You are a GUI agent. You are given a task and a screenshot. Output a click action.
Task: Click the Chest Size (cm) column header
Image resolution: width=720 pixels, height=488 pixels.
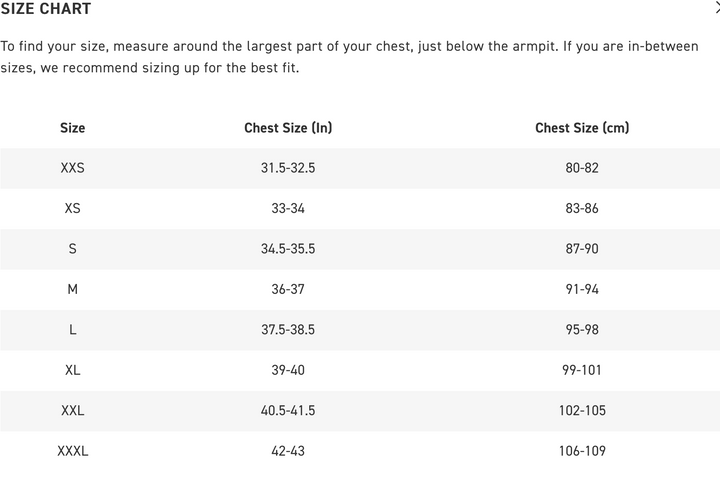(x=582, y=128)
